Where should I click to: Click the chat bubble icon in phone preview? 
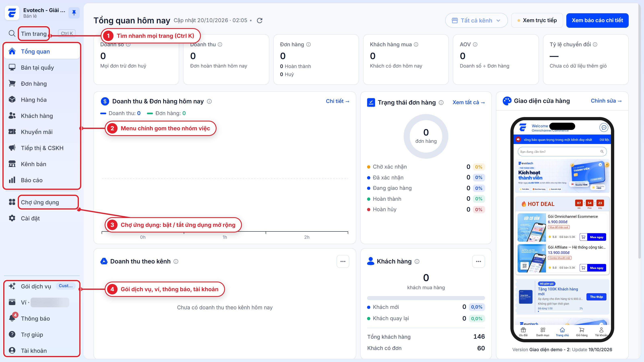click(604, 128)
